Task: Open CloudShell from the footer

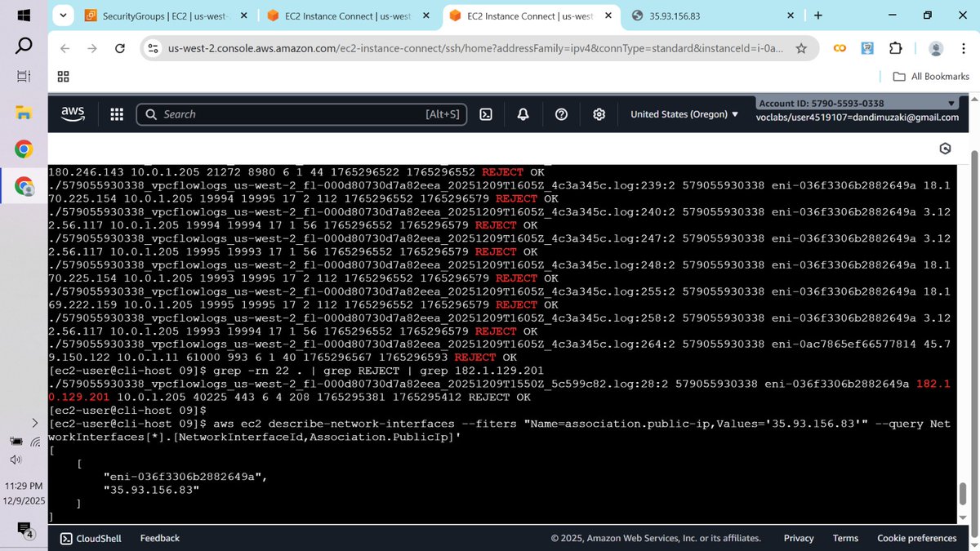Action: coord(91,538)
